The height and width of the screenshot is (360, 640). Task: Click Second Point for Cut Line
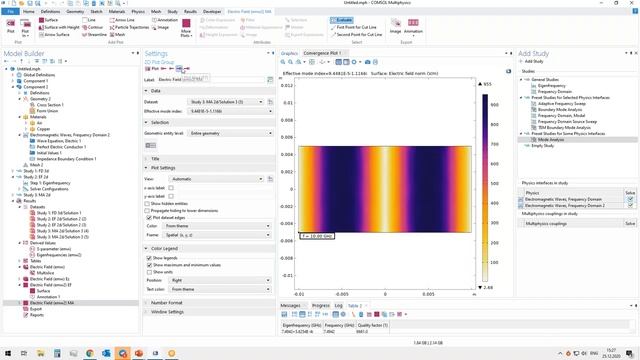point(356,35)
